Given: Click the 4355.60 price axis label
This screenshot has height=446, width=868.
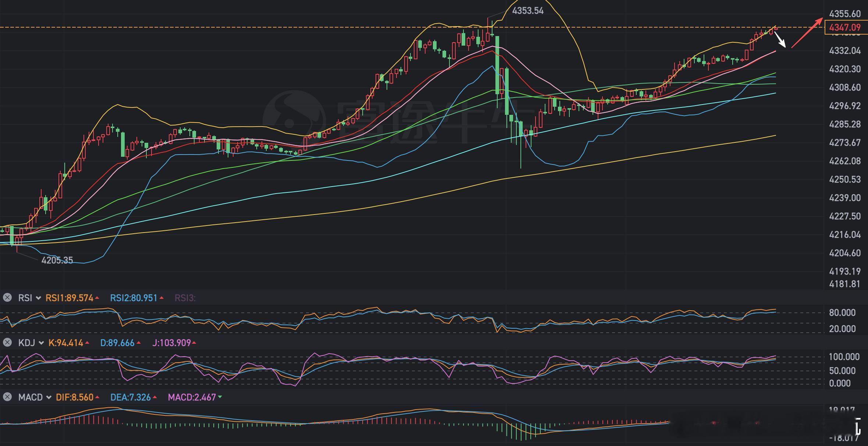Looking at the screenshot, I should (845, 14).
